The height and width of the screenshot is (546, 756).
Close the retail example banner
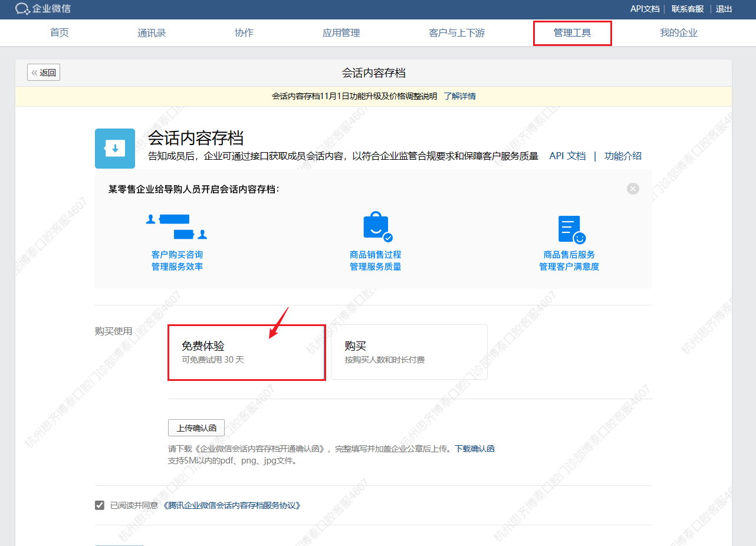[x=633, y=189]
